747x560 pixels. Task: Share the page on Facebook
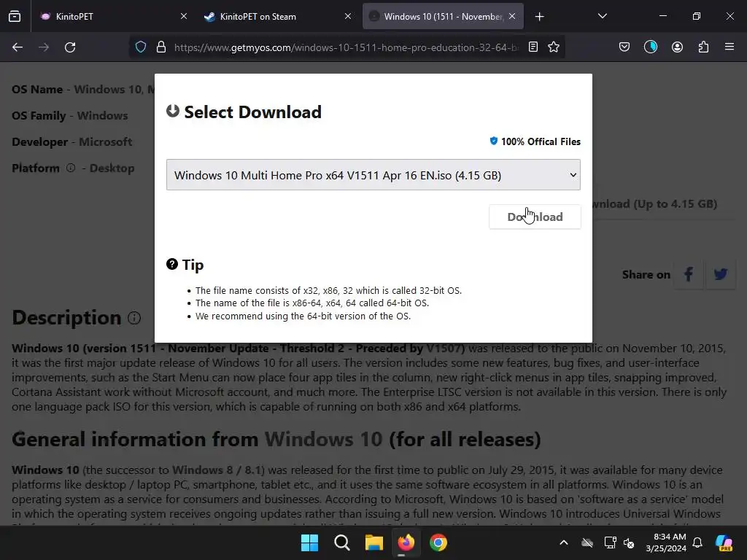click(x=689, y=274)
